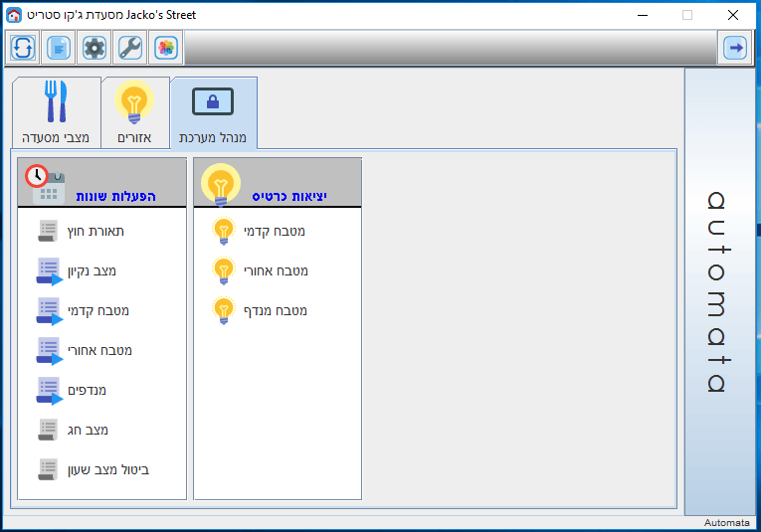Click the wrench tools toolbar icon
761x532 pixels.
(130, 47)
